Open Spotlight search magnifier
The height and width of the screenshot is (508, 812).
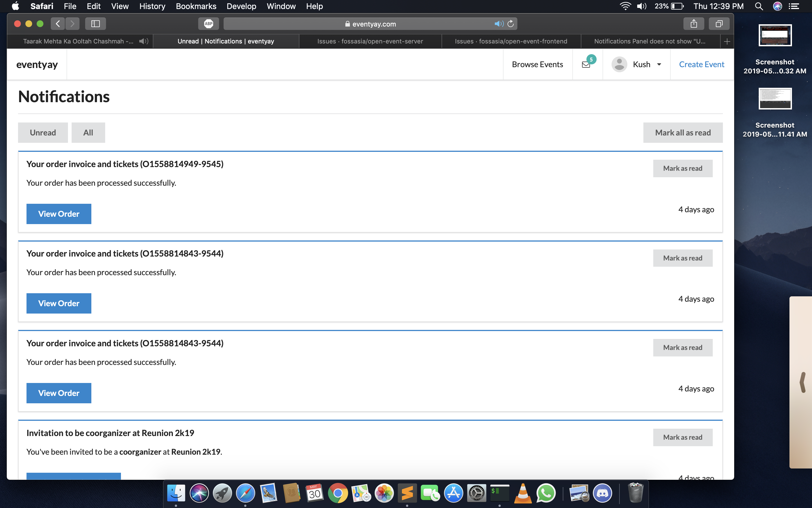[x=759, y=6]
